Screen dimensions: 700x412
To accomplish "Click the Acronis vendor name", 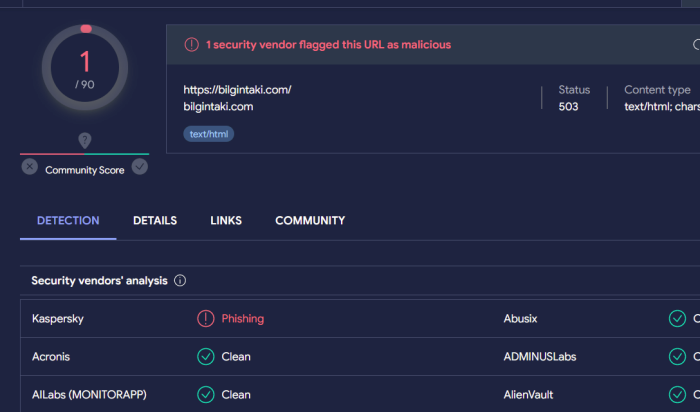I will (x=51, y=357).
